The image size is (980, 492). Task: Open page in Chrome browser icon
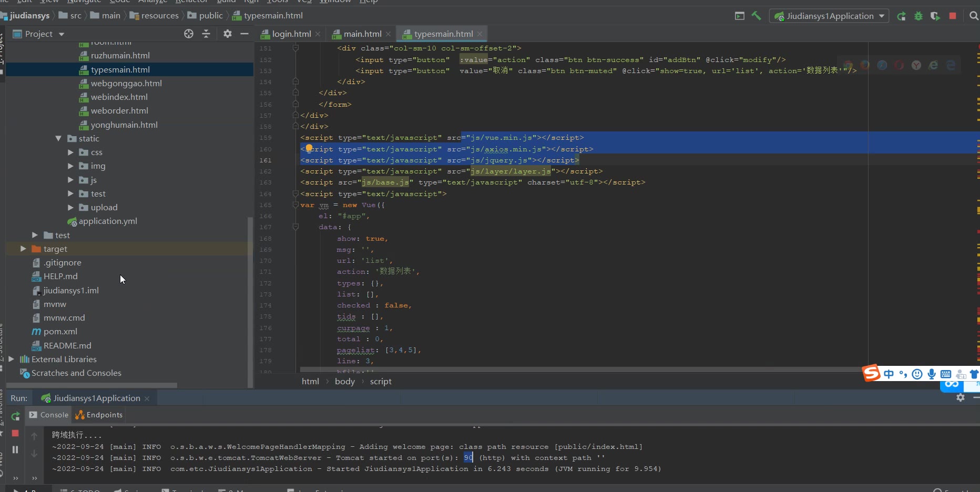[x=848, y=65]
